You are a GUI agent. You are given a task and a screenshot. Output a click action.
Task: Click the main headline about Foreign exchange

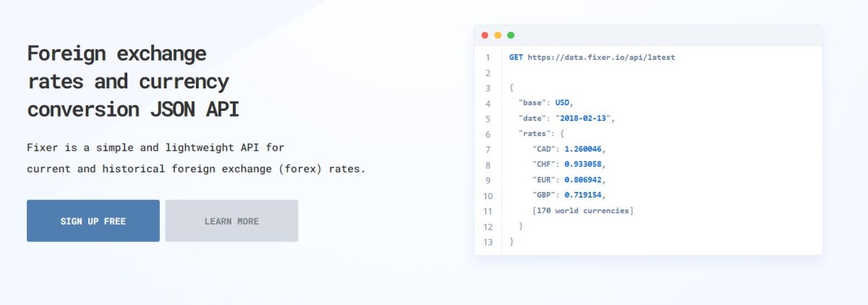pyautogui.click(x=133, y=81)
